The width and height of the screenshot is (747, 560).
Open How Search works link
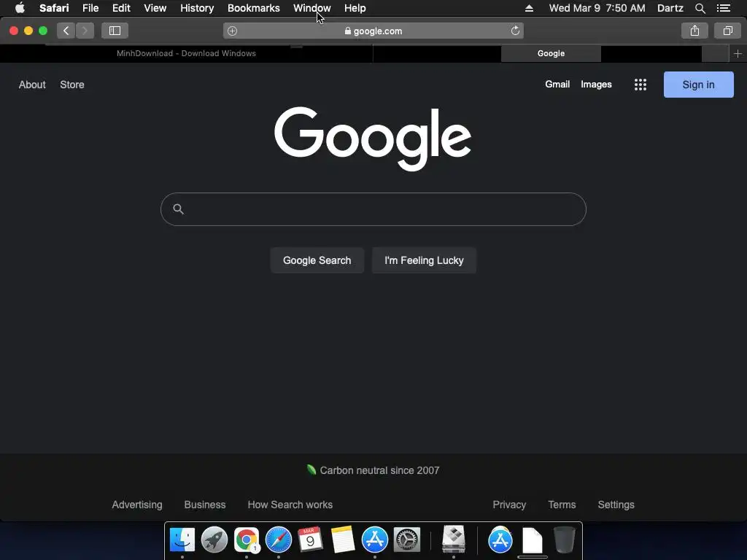coord(290,505)
